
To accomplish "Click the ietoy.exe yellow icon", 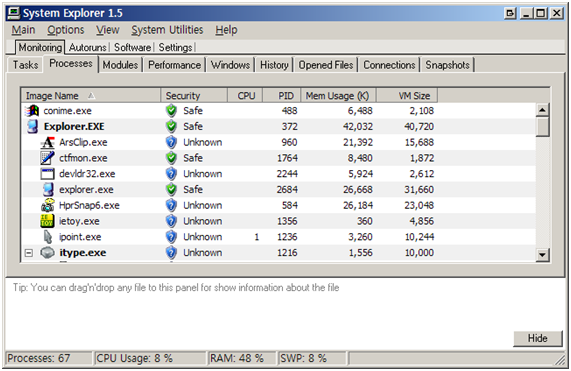I will pos(47,221).
